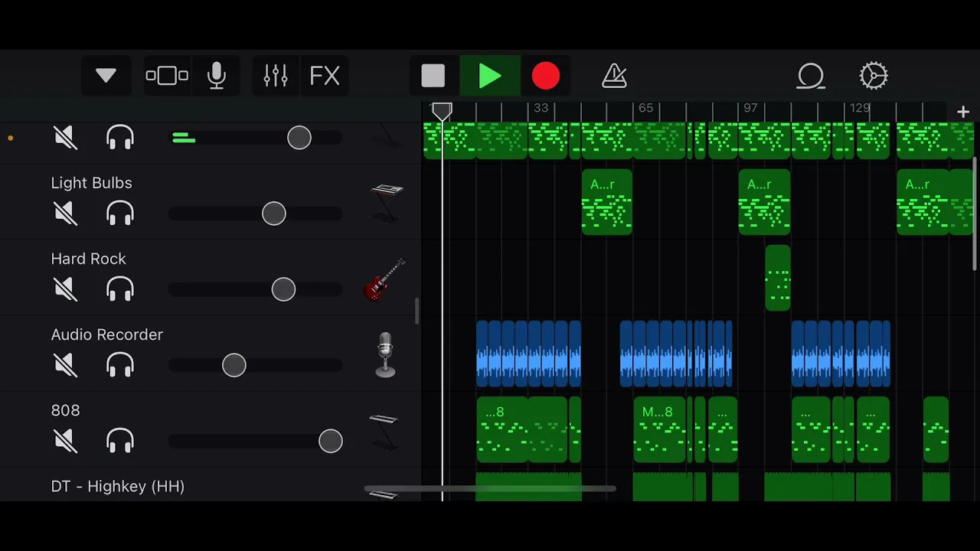Adjust the Hard Rock volume slider knob
This screenshot has width=980, height=551.
(x=283, y=289)
